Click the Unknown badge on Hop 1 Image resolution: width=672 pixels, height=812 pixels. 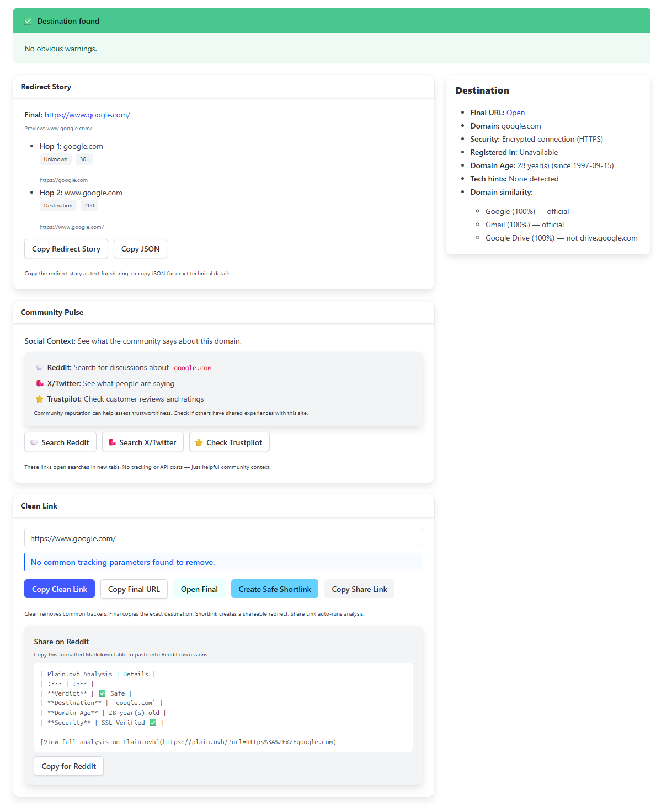tap(55, 159)
